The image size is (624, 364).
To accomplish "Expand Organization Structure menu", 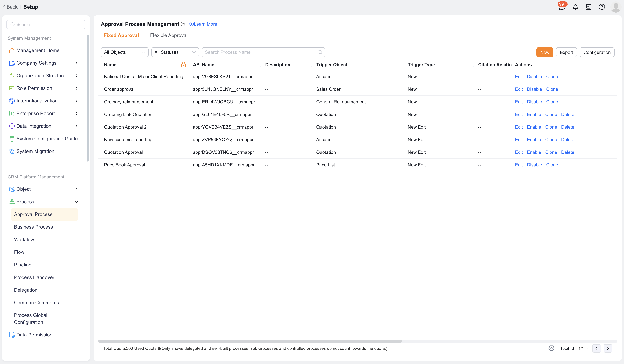I will [x=76, y=76].
